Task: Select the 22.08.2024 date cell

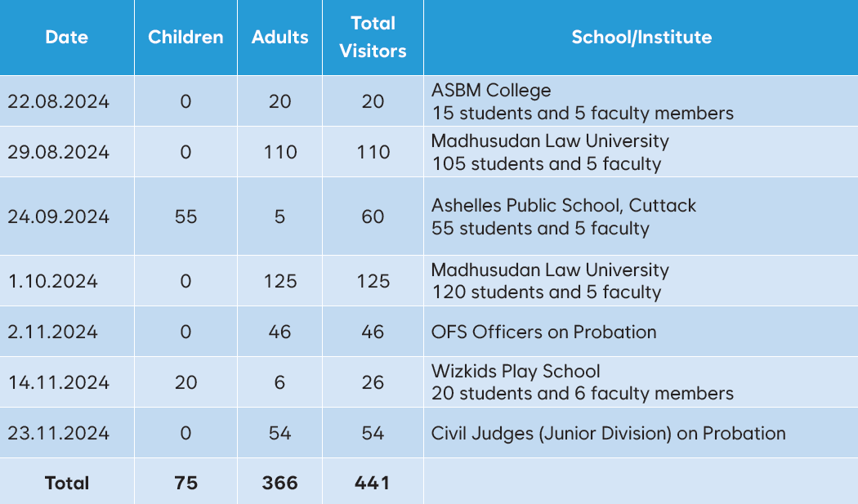Action: [x=58, y=101]
